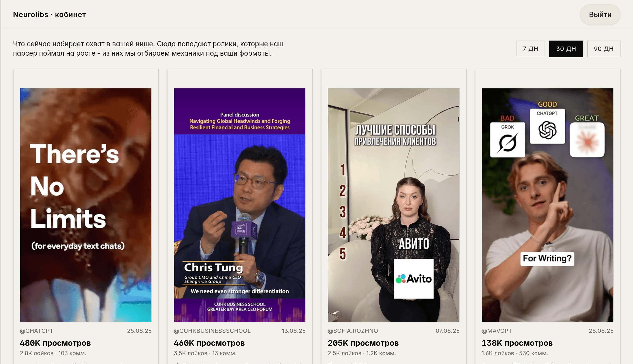Viewport: 633px width, 364px height.
Task: Click the @CHATGPT account handle
Action: pos(36,331)
